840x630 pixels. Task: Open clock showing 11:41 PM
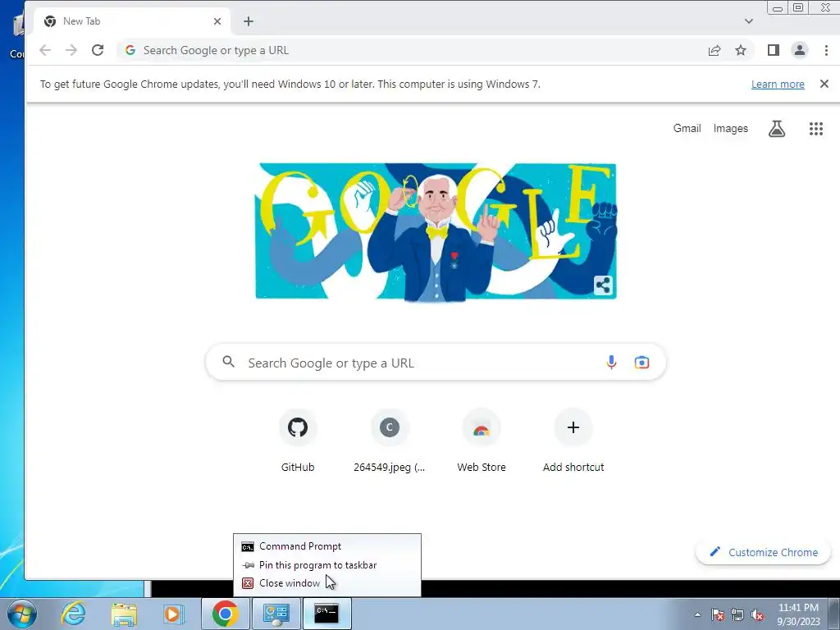pyautogui.click(x=798, y=614)
